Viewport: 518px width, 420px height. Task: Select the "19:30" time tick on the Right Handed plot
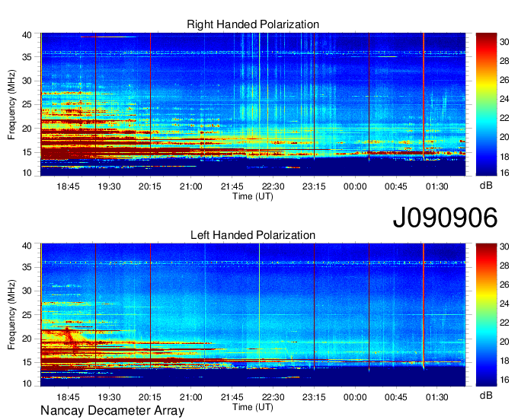click(x=109, y=186)
